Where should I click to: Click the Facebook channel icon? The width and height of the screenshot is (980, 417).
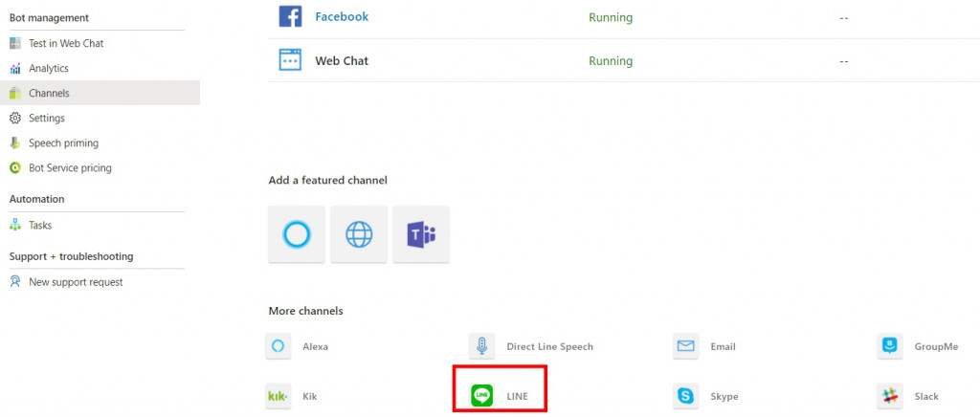(x=290, y=16)
